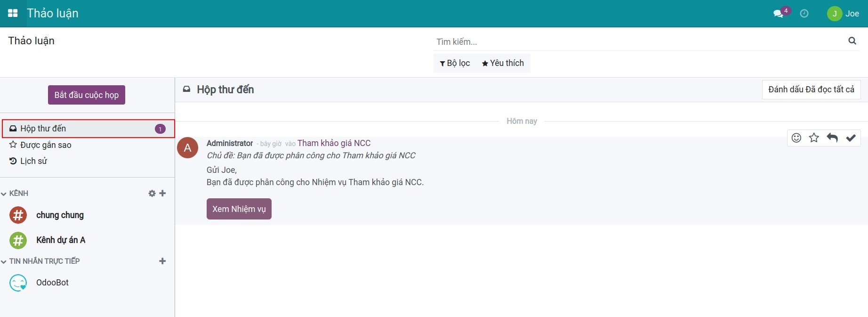Expand the Bộ lọc filter dropdown
Image resolution: width=868 pixels, height=317 pixels.
455,63
